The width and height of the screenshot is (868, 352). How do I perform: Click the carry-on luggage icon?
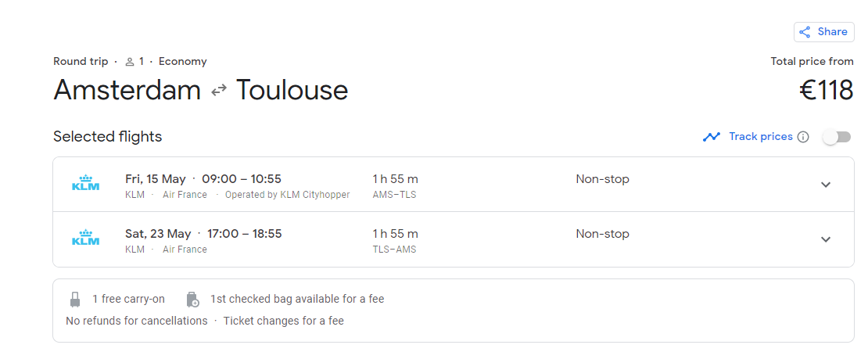(75, 299)
